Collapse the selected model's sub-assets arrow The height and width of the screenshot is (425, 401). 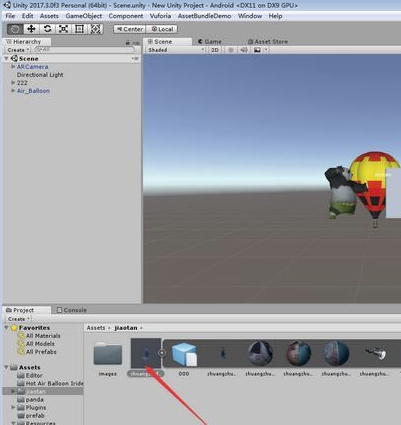click(x=162, y=353)
